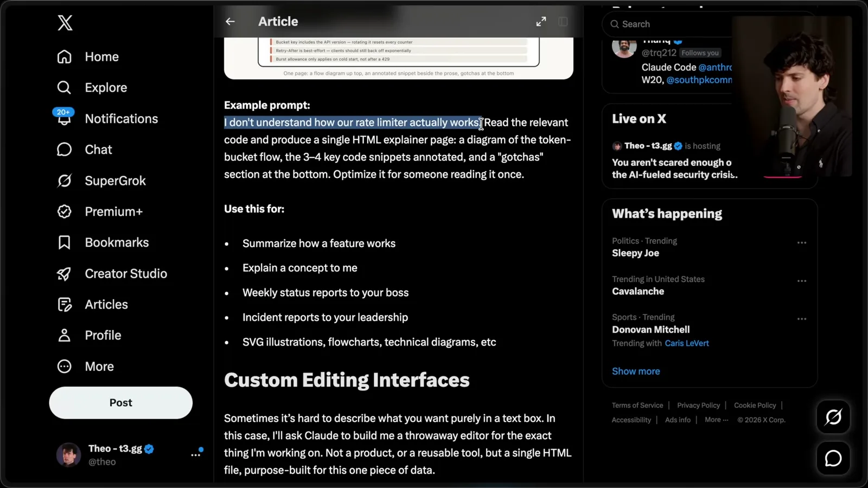This screenshot has height=488, width=868.
Task: Click the Articles sidebar icon
Action: tap(64, 305)
